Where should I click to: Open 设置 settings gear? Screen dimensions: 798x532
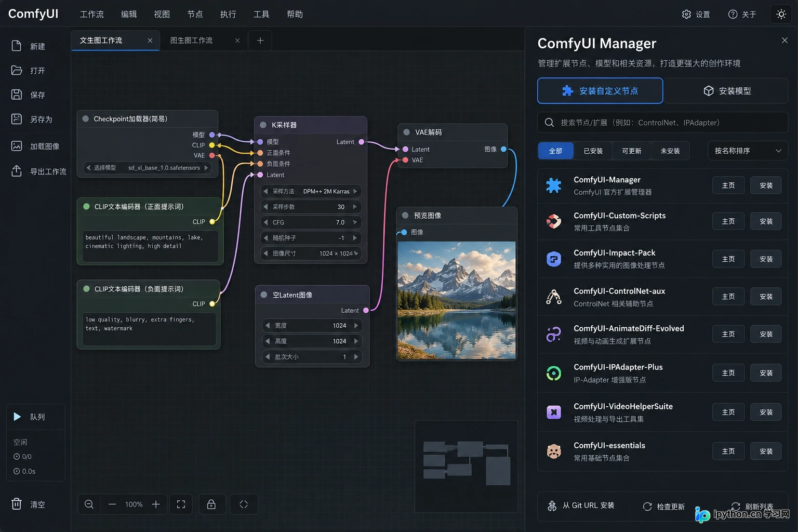click(x=686, y=14)
